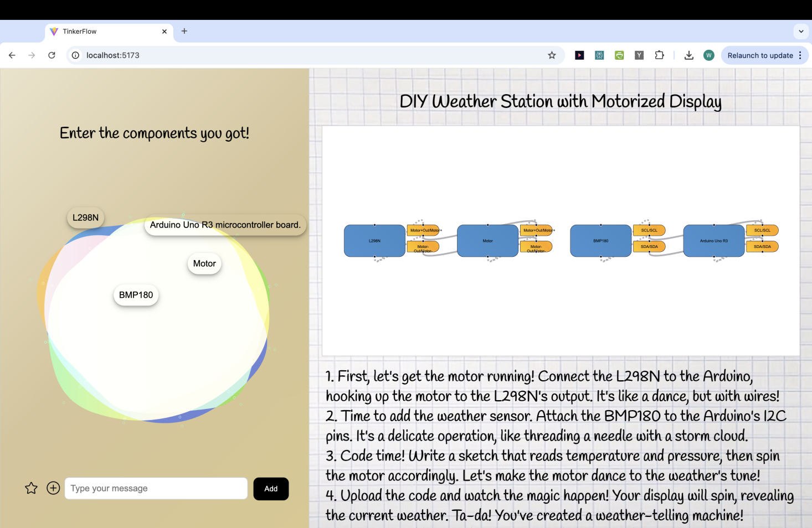This screenshot has width=812, height=528.
Task: Expand the tab search dropdown arrow
Action: pyautogui.click(x=801, y=32)
